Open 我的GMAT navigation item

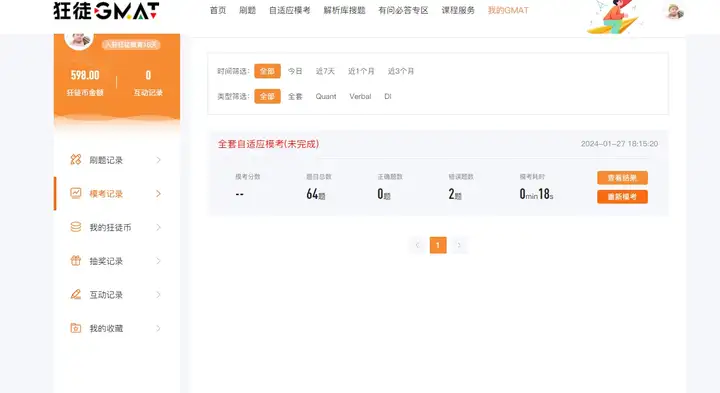click(508, 10)
